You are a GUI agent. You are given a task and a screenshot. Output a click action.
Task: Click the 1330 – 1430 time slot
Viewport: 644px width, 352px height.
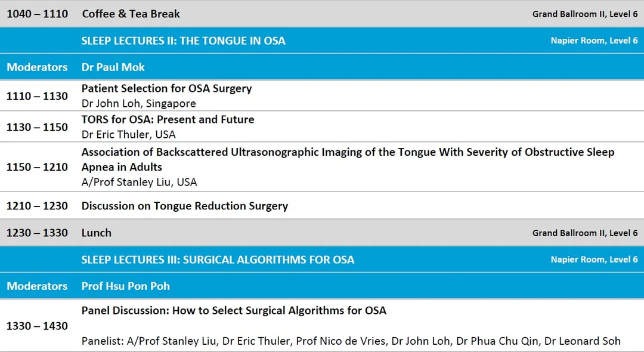click(37, 326)
